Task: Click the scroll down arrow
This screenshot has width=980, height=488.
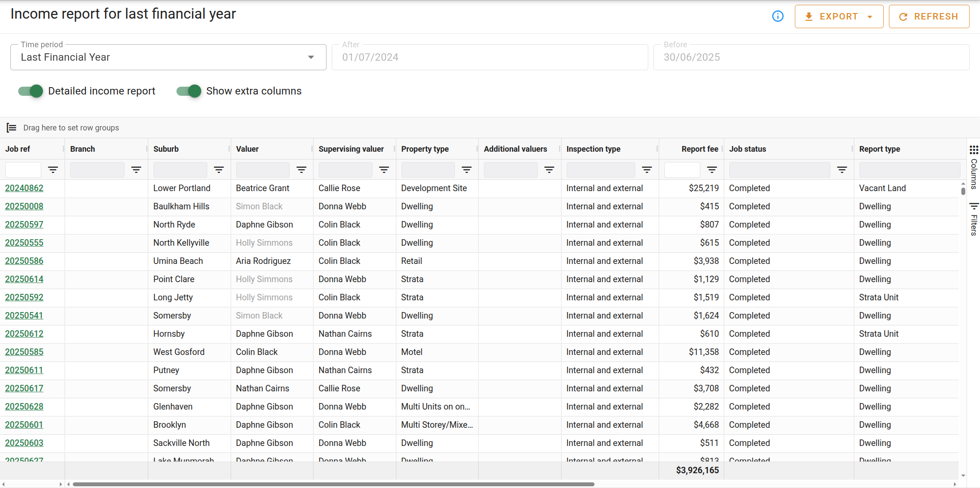Action: tap(963, 475)
